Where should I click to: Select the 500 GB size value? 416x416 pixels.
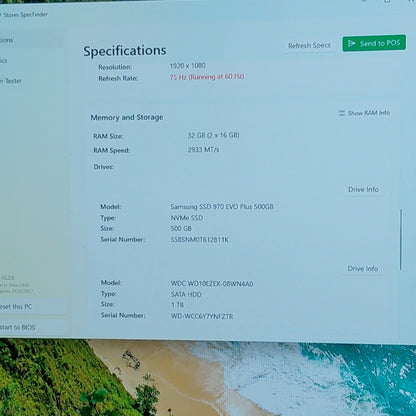tap(181, 229)
